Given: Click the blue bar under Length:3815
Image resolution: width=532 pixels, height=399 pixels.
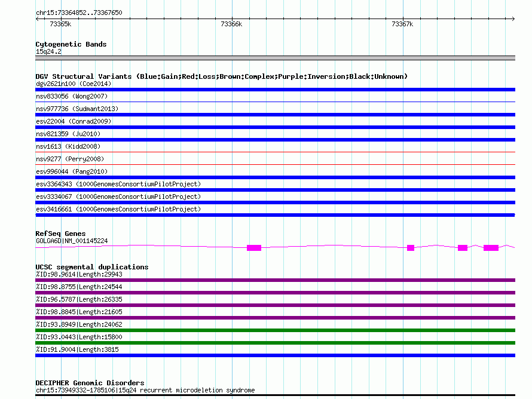Looking at the screenshot, I should click(275, 355).
